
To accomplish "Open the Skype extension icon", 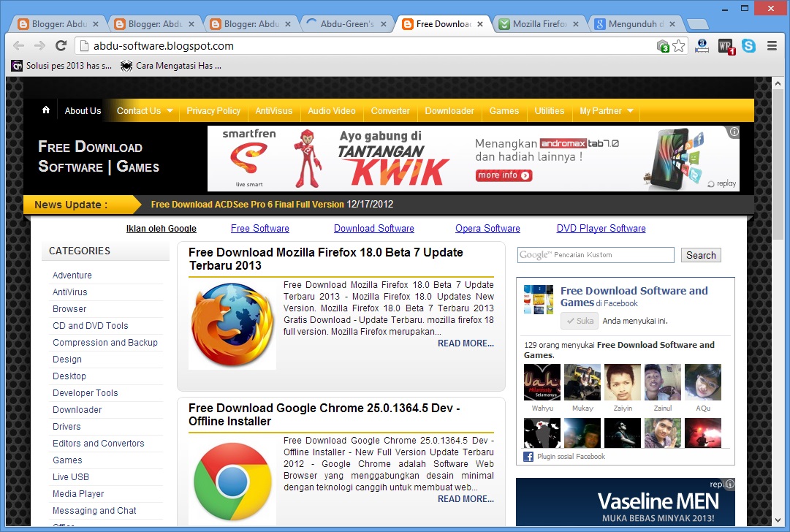I will [748, 46].
